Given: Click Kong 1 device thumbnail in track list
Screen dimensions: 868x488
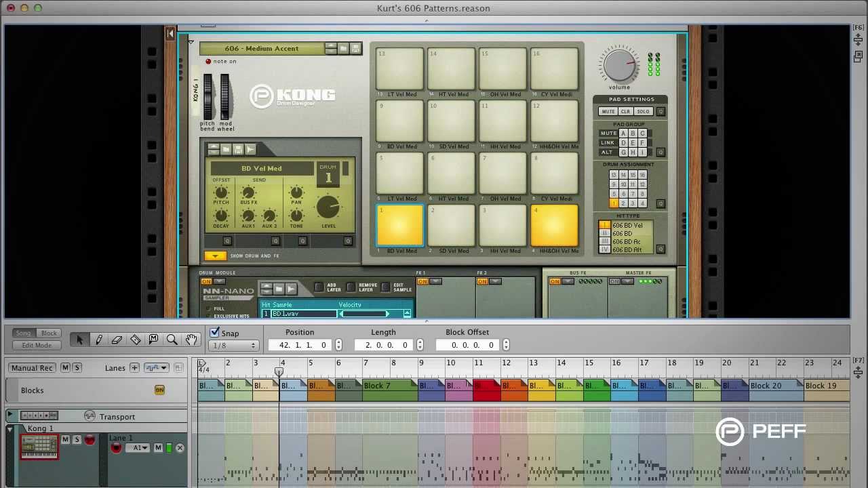Looking at the screenshot, I should click(x=39, y=446).
